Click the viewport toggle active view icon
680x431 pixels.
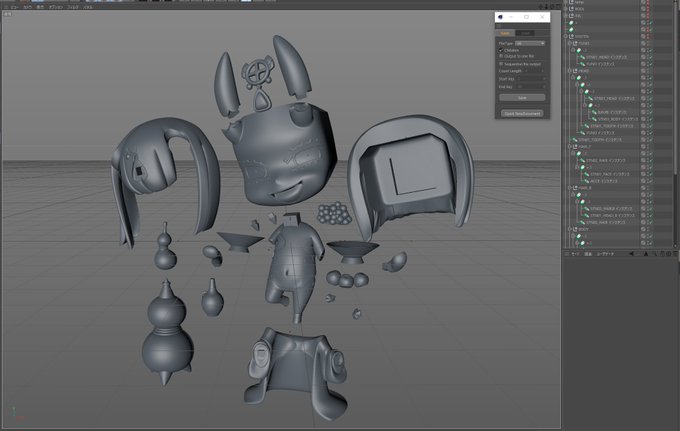tap(559, 7)
